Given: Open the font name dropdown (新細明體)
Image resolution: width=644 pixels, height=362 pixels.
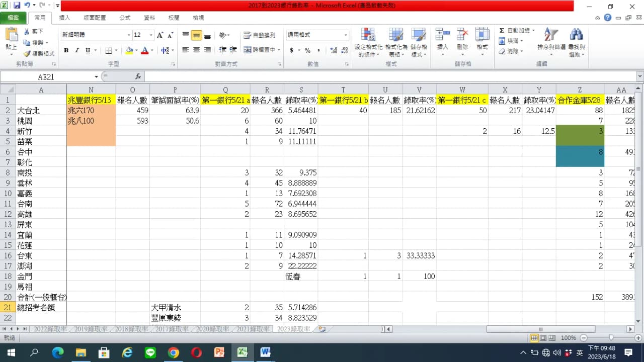Looking at the screenshot, I should (x=128, y=35).
